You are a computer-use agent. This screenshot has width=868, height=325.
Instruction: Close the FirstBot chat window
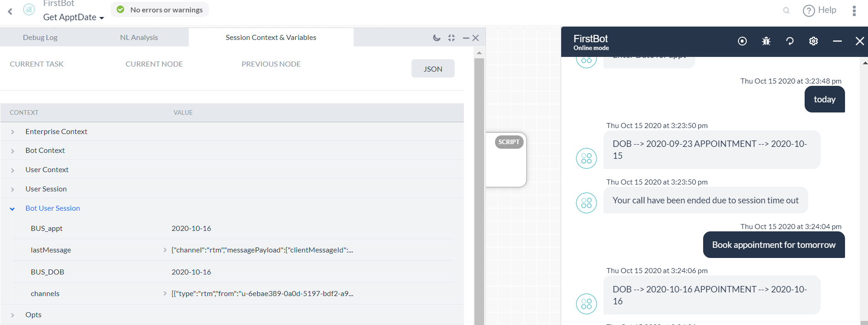tap(860, 41)
